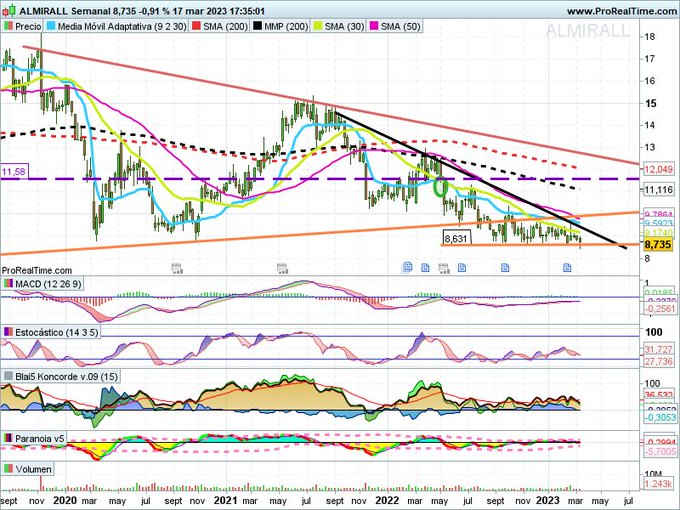Open the blue document icon near April 2022
The image size is (680, 510).
coord(425,268)
